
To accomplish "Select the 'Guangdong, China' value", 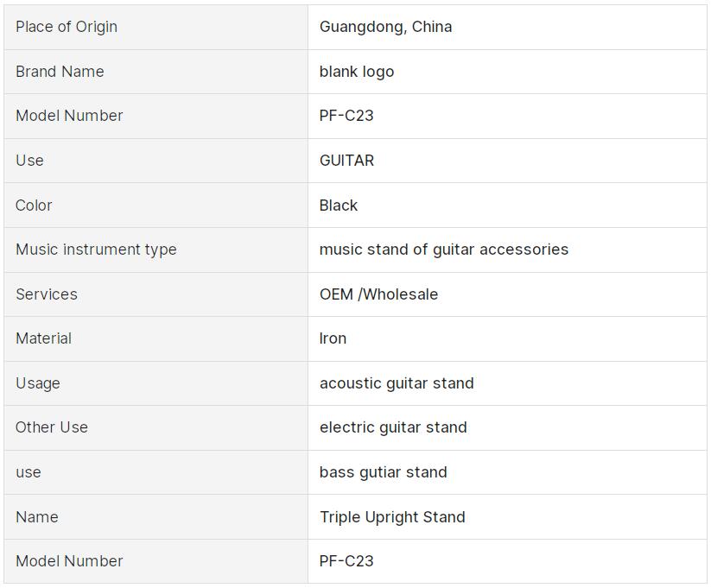I will point(385,27).
